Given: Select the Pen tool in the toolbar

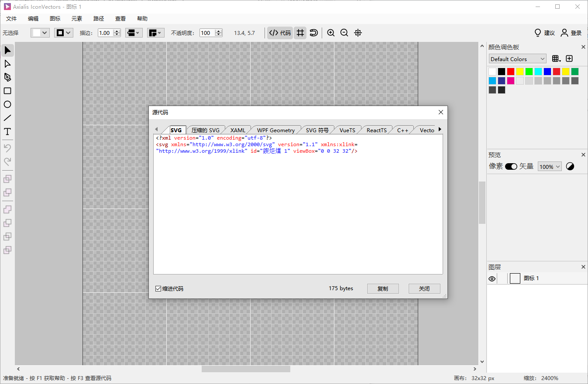Looking at the screenshot, I should (7, 77).
